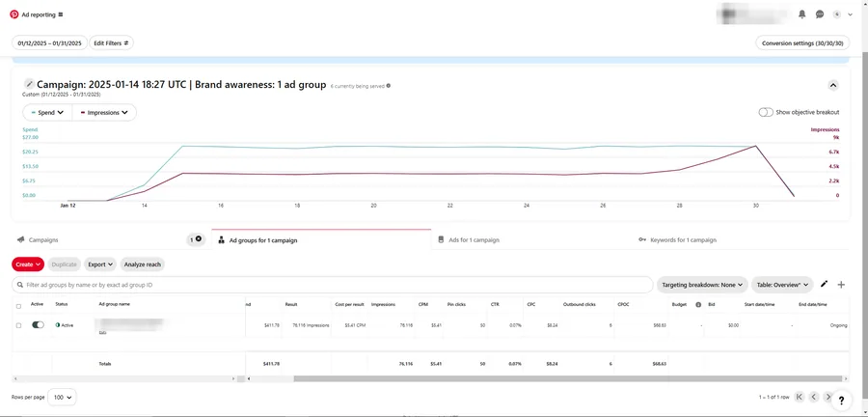Click the Jan 30 peak on chart
868x417 pixels.
(755, 146)
